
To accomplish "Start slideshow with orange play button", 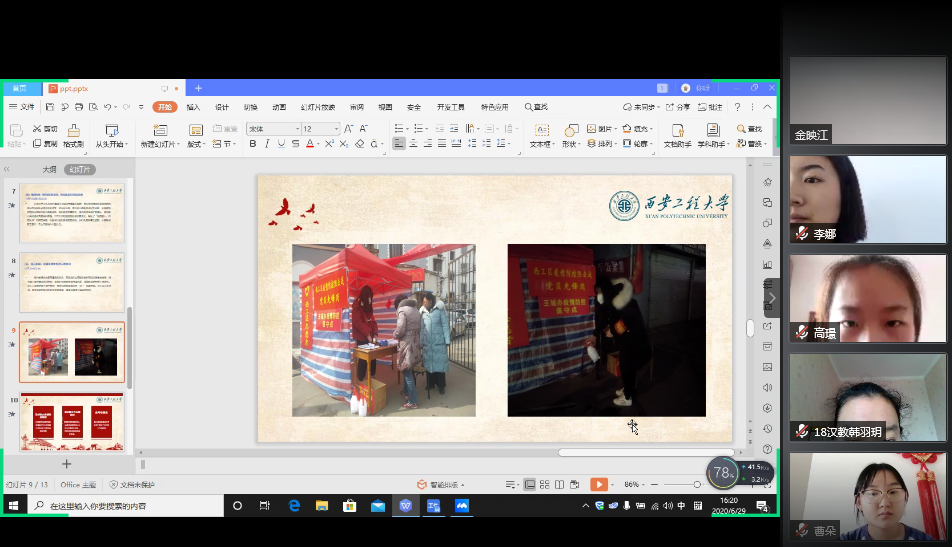I will [598, 484].
